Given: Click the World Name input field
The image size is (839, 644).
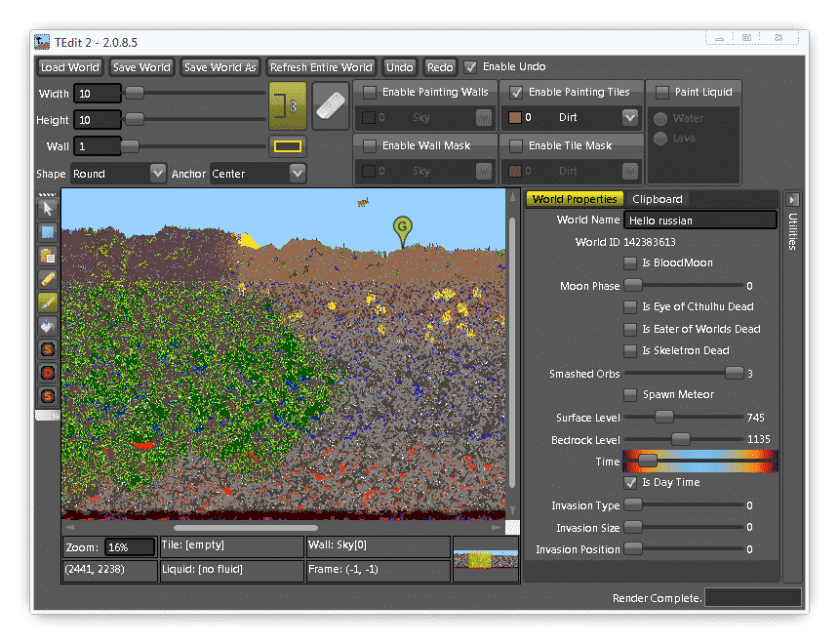Looking at the screenshot, I should pos(700,220).
